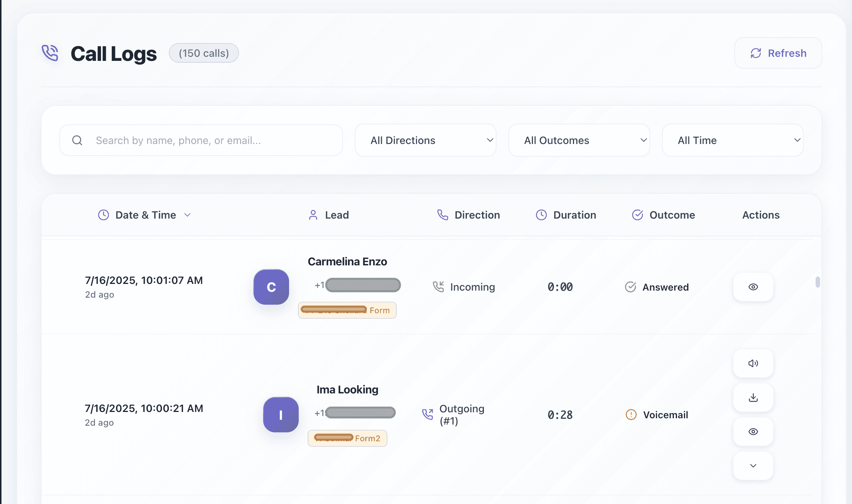Image resolution: width=852 pixels, height=504 pixels.
Task: Sort by Date & Time column header
Action: [x=145, y=215]
